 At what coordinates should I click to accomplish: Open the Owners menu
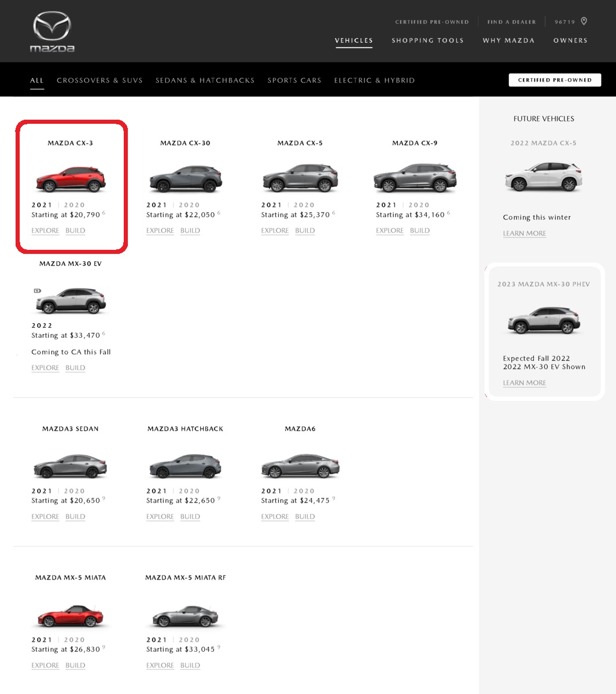point(570,40)
